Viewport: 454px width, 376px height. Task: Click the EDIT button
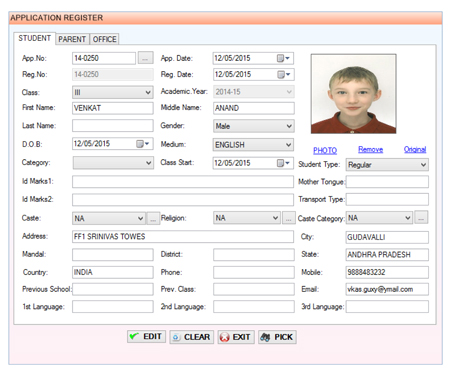pyautogui.click(x=146, y=337)
